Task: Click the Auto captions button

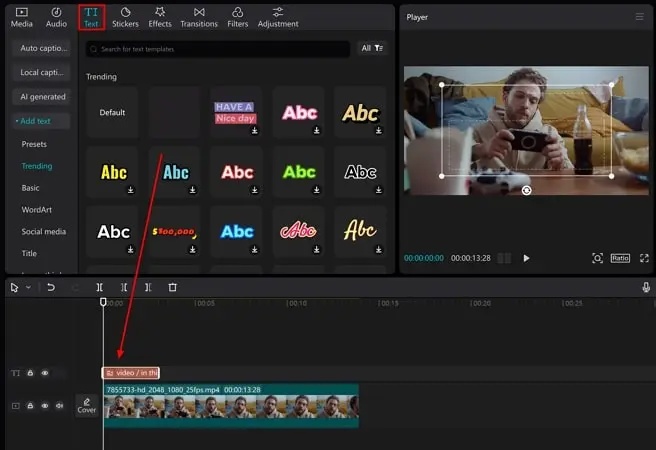Action: 41,48
